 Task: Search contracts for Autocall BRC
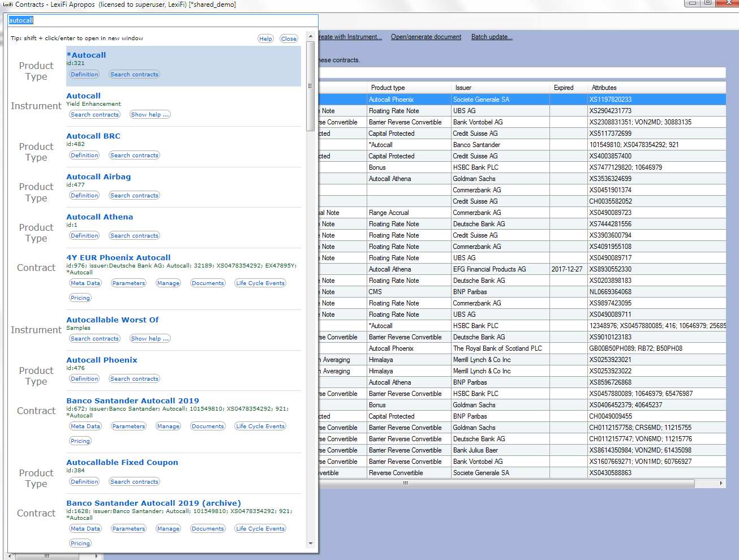(134, 156)
